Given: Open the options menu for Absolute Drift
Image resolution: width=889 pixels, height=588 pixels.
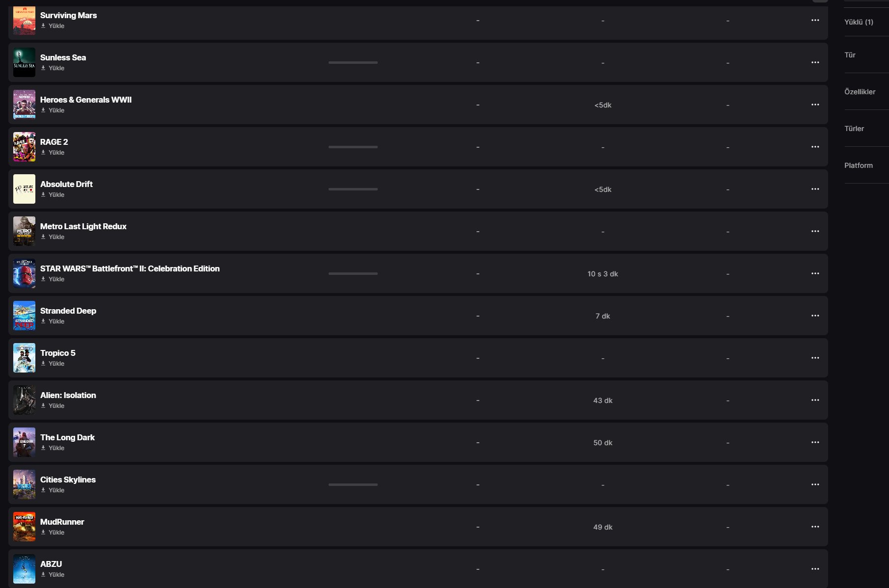Looking at the screenshot, I should pos(815,189).
